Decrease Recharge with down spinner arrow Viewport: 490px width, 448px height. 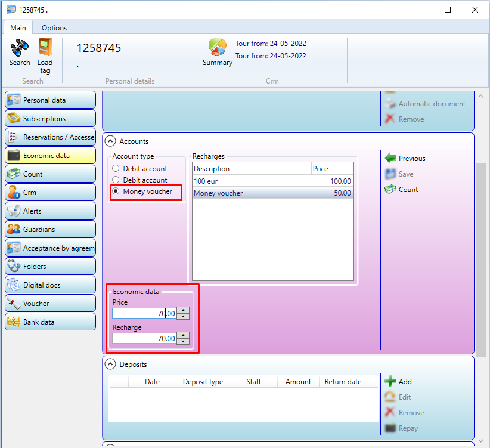(x=183, y=341)
